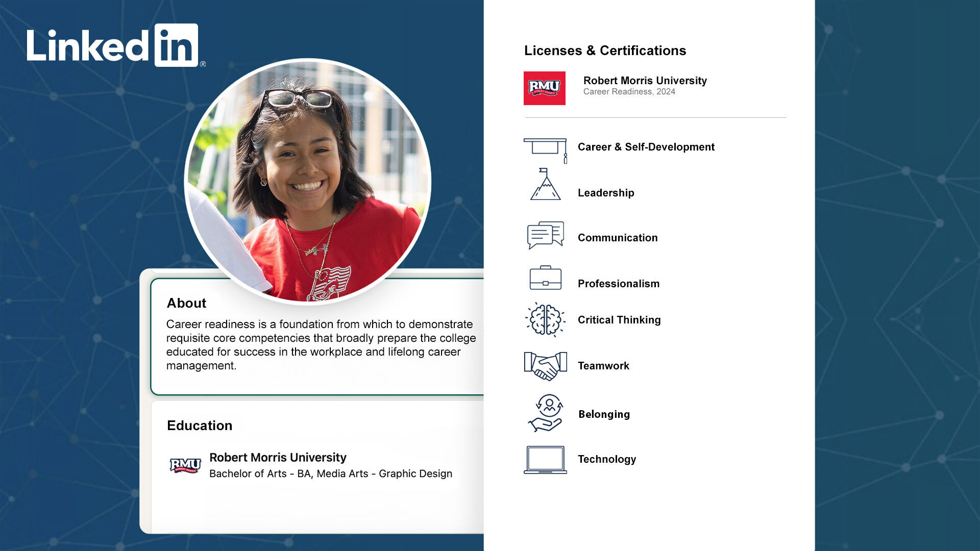Click the briefcase Professionalism icon
980x551 pixels.
click(x=545, y=278)
